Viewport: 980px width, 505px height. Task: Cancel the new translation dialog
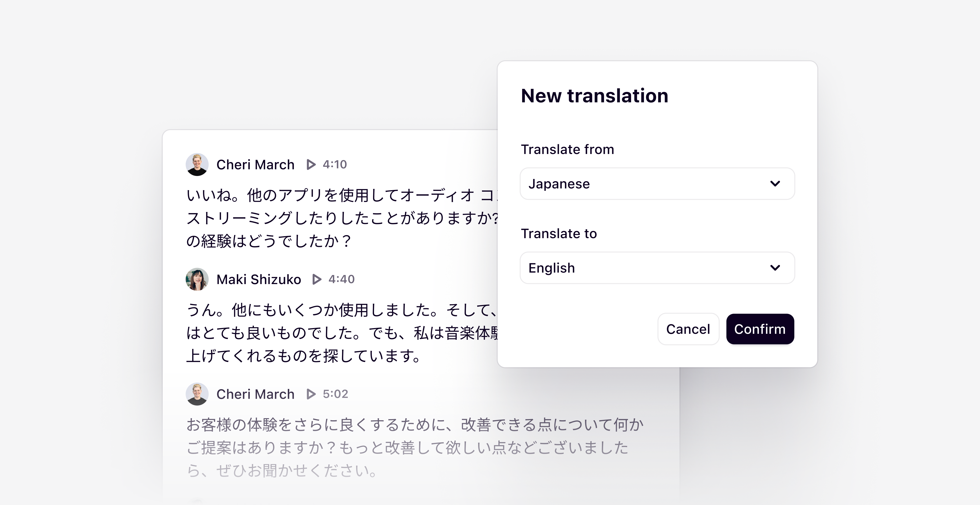coord(688,329)
